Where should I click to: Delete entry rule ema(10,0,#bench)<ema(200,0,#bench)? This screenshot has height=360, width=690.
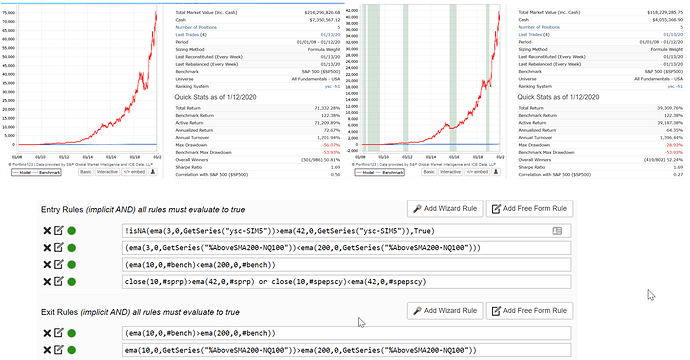[47, 264]
